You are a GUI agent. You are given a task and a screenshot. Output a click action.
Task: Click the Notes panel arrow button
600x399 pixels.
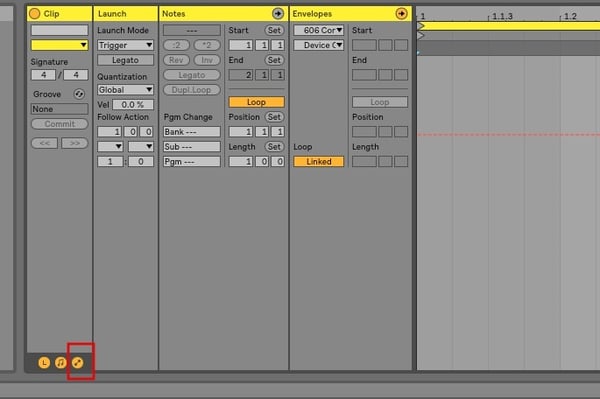(278, 14)
